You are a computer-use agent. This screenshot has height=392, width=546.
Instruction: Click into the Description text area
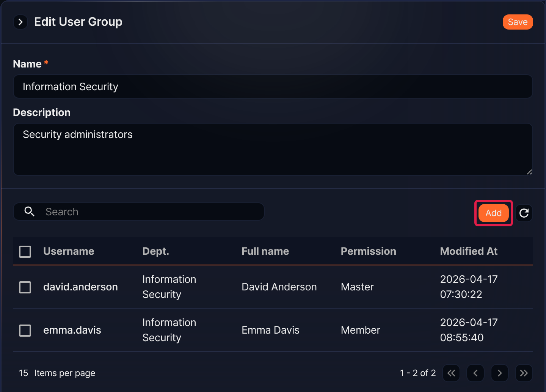tap(273, 149)
